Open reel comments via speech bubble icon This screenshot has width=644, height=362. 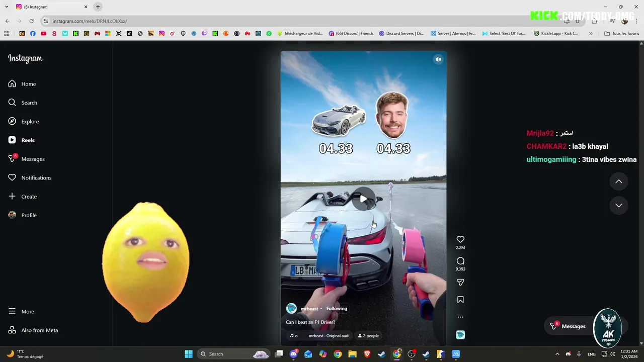point(460,261)
